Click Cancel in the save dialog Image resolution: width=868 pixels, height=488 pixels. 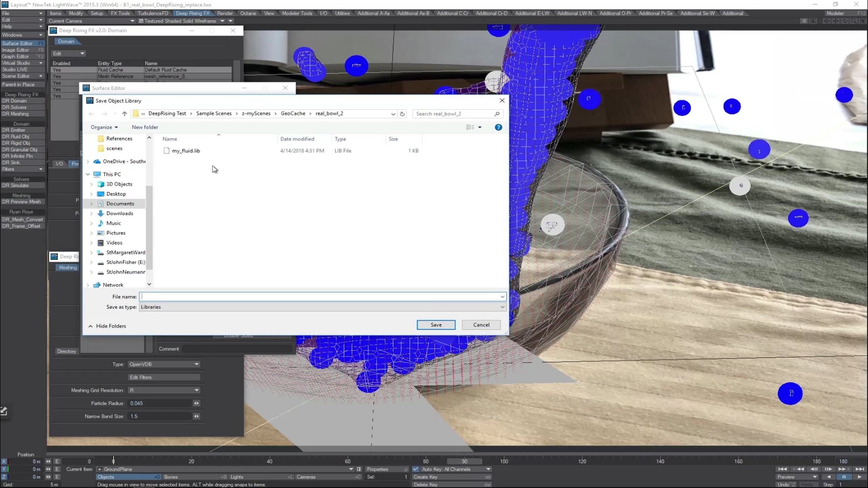(481, 325)
